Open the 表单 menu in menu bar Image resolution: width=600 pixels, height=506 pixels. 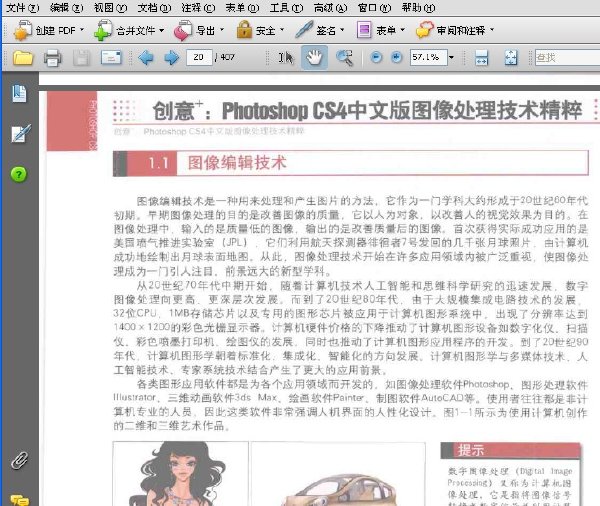pos(242,8)
